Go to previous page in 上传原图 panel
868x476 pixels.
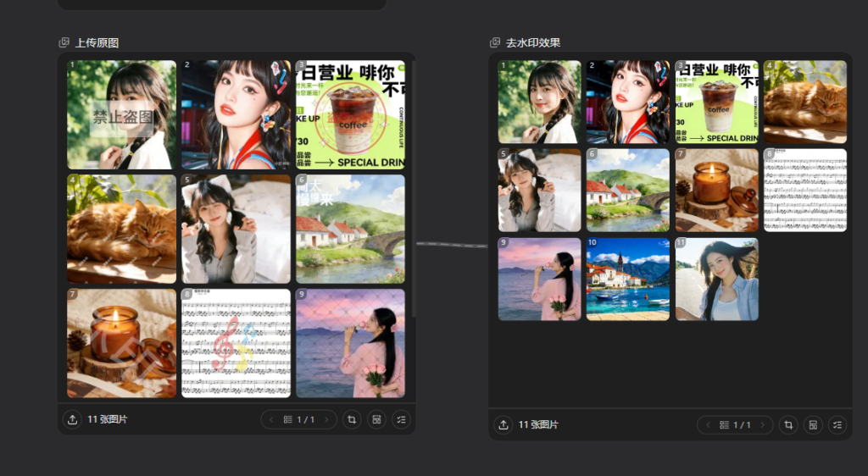(x=271, y=419)
